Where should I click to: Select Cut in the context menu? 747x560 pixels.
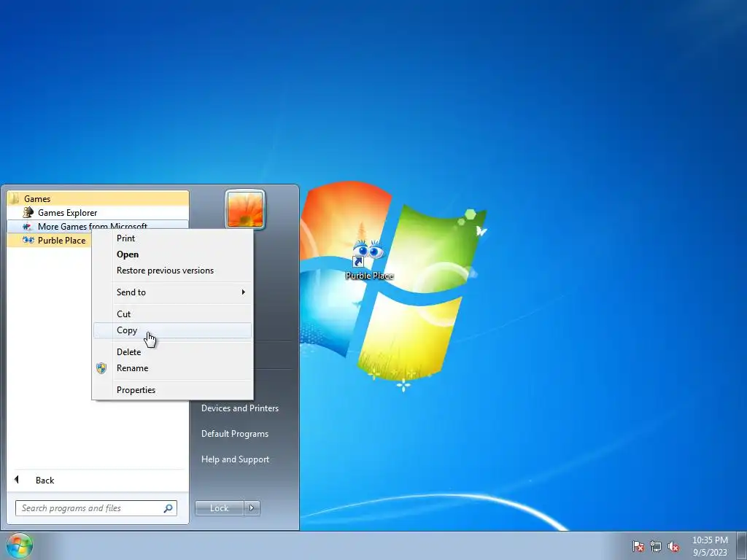click(172, 314)
